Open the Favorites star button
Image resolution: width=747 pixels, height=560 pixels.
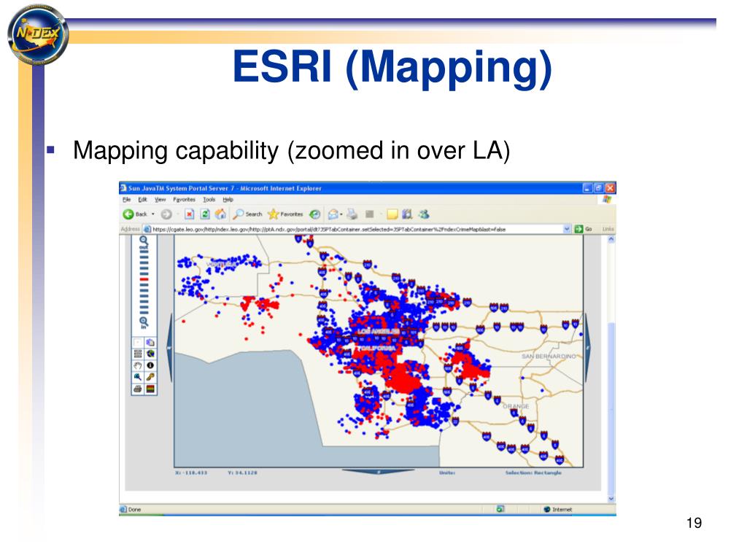click(285, 214)
